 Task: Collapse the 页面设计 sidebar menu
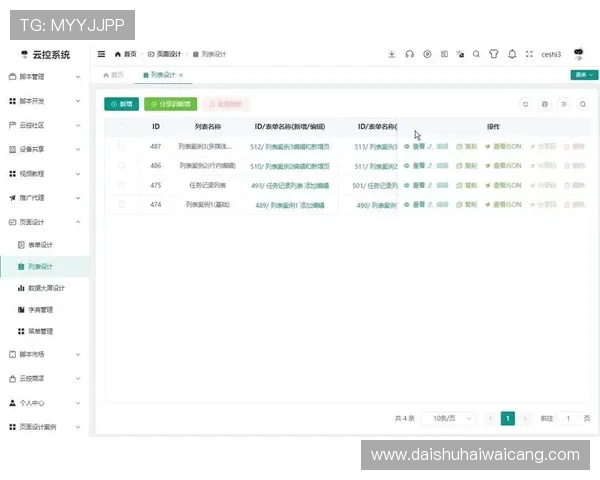click(45, 222)
